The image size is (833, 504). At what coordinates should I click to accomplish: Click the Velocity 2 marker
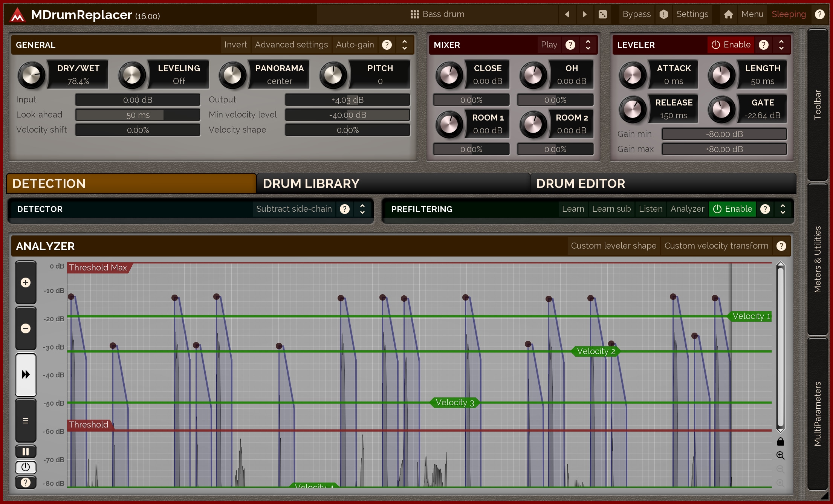[596, 351]
